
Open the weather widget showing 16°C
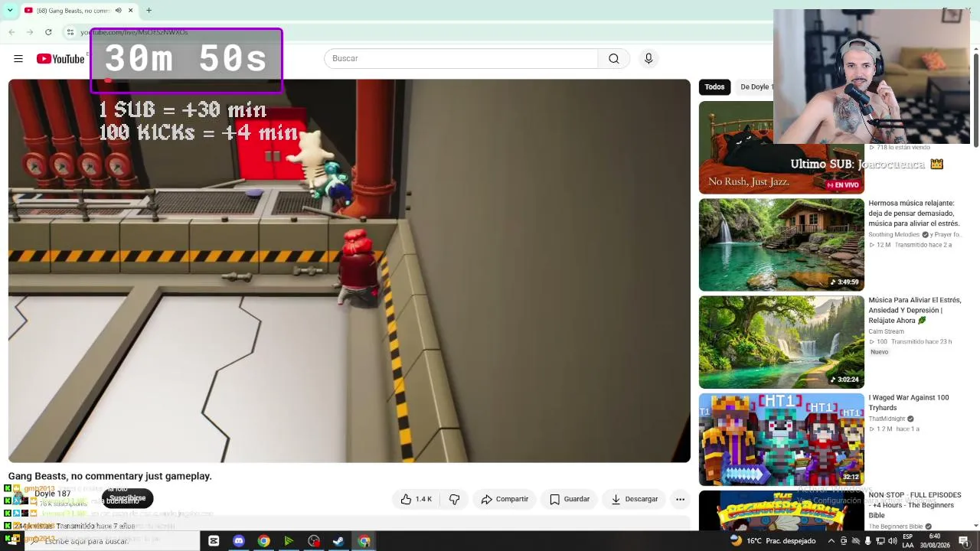pos(773,541)
